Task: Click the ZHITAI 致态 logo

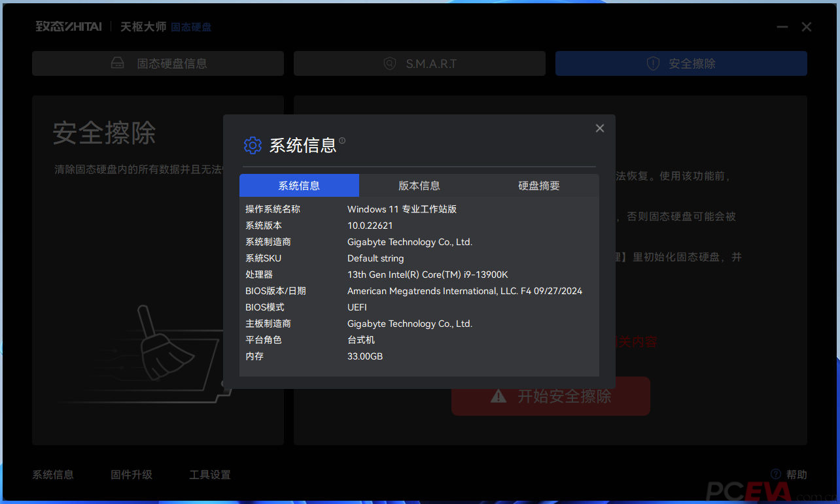Action: coord(69,27)
